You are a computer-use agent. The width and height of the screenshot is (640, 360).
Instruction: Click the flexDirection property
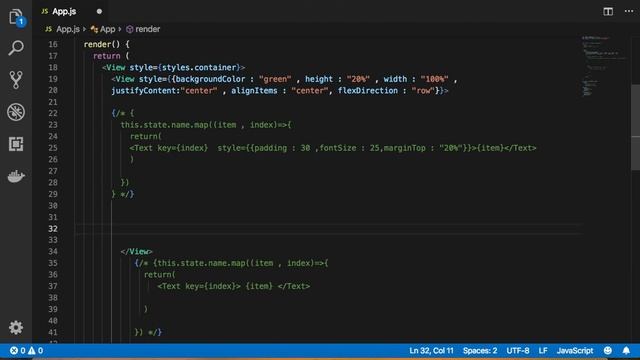pos(368,91)
